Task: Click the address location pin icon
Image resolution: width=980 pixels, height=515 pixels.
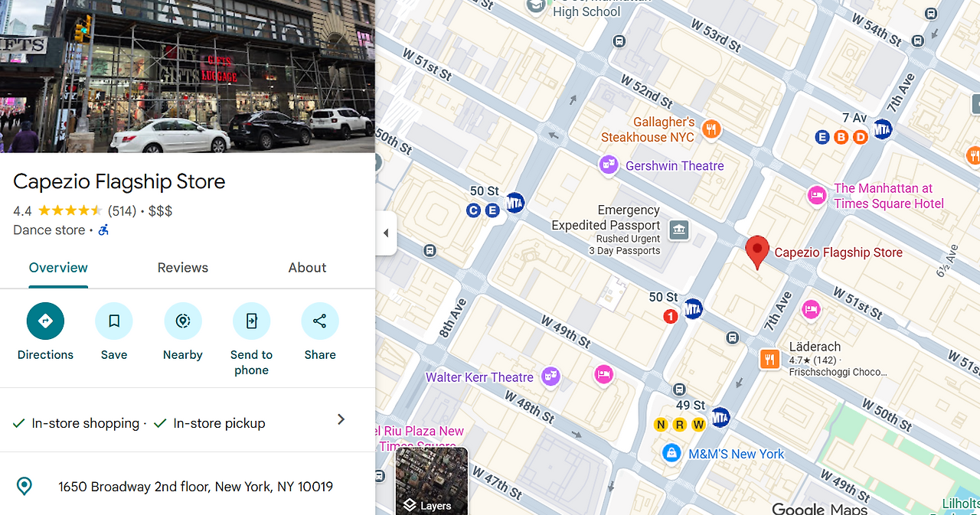Action: (x=24, y=486)
